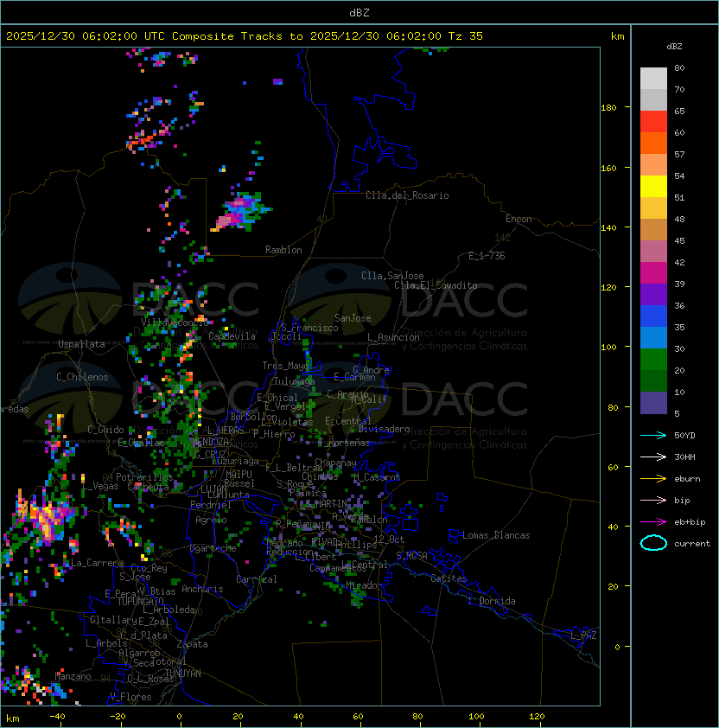Click the 120 km mark on horizontal axis
Screen dimensions: 719x728
[537, 717]
